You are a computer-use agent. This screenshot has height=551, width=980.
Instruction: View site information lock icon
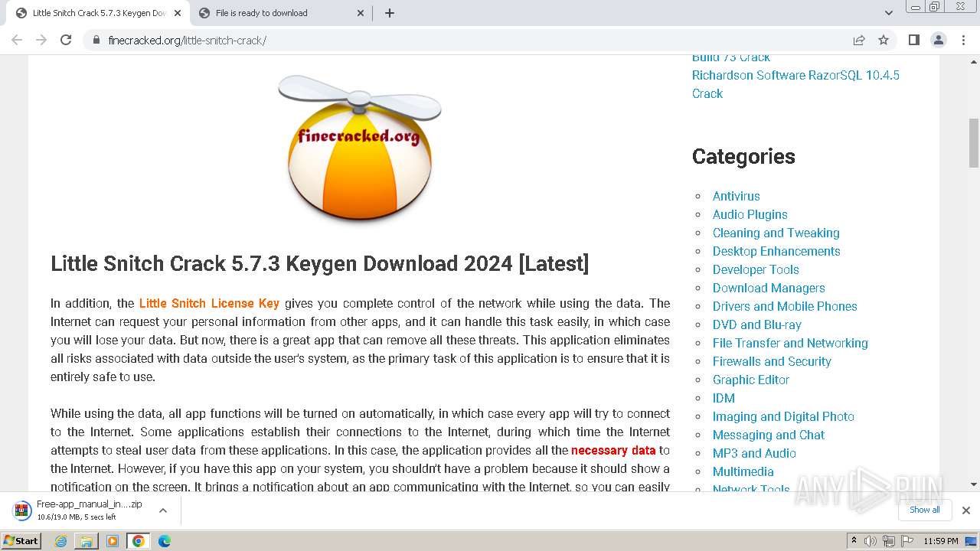(x=96, y=40)
